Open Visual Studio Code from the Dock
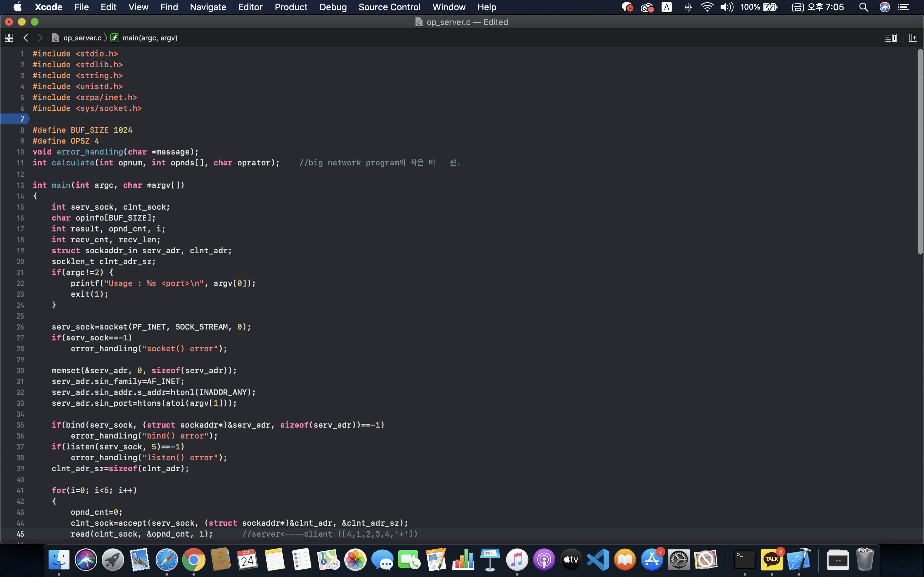 point(598,559)
